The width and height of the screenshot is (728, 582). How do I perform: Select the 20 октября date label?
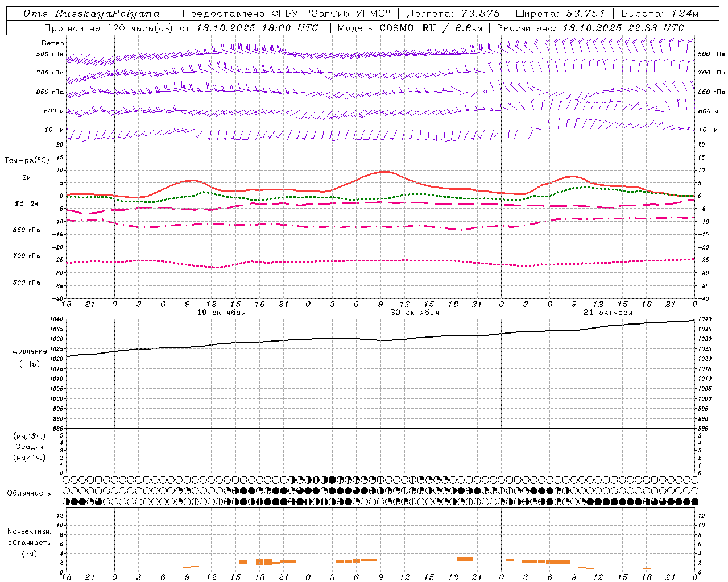point(415,313)
